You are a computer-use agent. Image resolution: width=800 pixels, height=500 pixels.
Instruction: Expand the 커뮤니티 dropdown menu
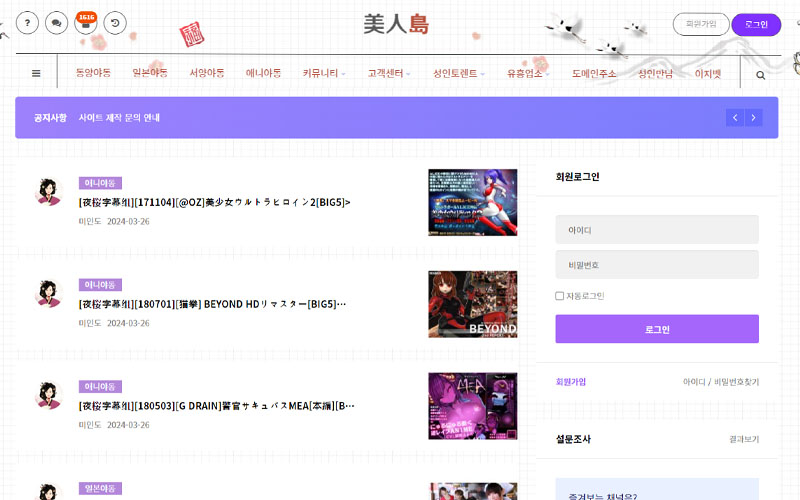(x=324, y=73)
